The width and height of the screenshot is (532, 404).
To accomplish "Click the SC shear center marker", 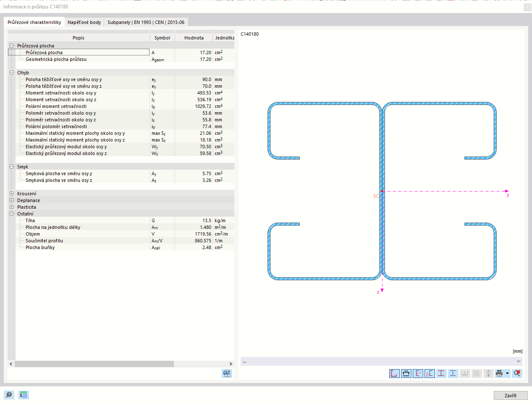I will coord(376,196).
